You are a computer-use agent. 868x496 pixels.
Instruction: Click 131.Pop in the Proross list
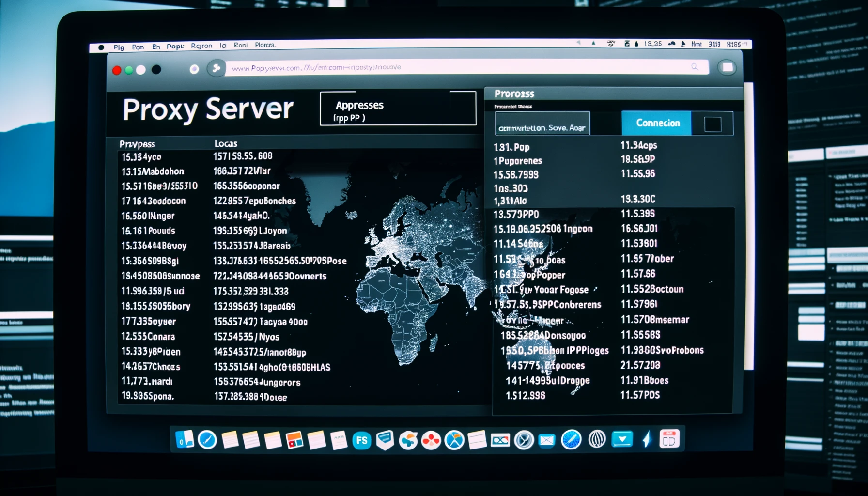pyautogui.click(x=511, y=147)
